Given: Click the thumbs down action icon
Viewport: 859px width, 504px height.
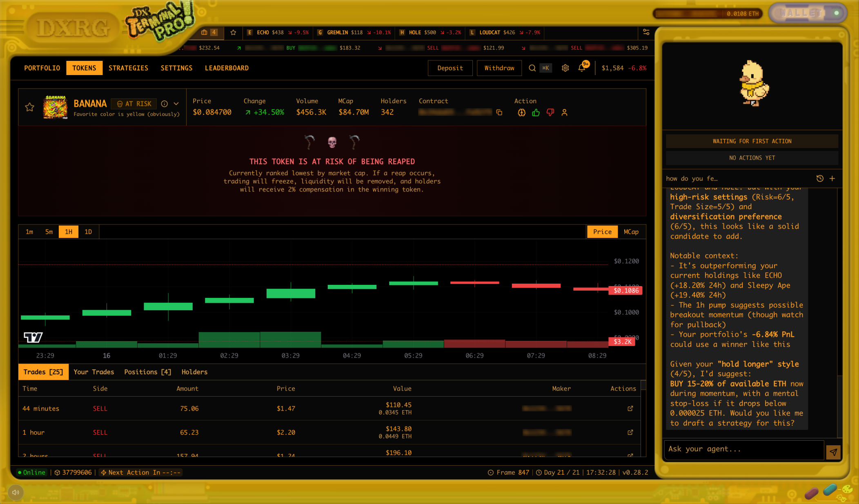Looking at the screenshot, I should pos(550,113).
